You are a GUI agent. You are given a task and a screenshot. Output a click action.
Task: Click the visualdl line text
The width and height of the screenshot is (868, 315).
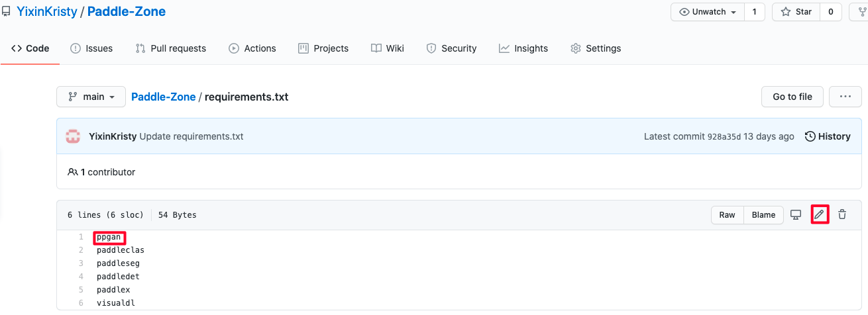(x=116, y=303)
